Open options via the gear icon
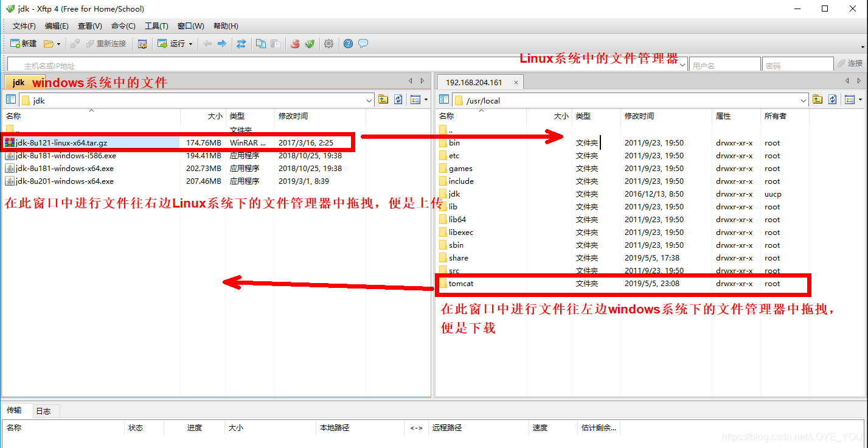The height and width of the screenshot is (448, 868). (x=329, y=44)
